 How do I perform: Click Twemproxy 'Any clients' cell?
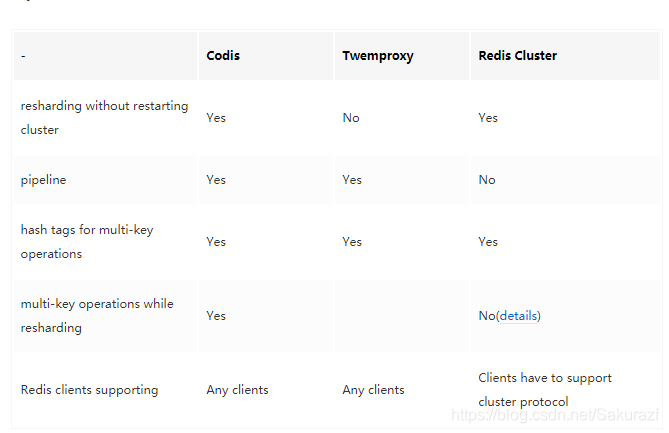coord(373,390)
